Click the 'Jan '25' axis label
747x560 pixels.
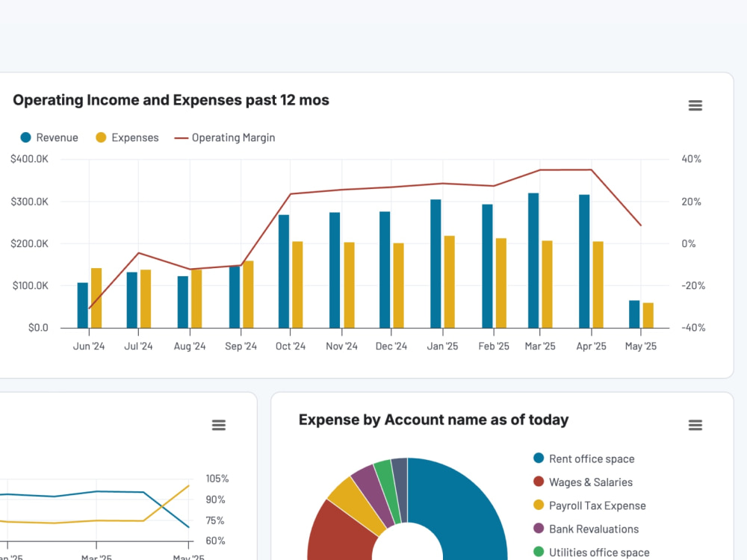tap(442, 346)
